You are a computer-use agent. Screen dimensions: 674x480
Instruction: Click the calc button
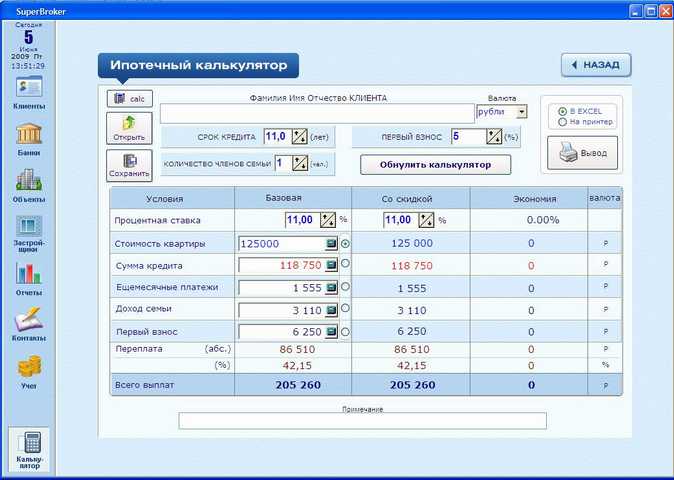coord(129,99)
